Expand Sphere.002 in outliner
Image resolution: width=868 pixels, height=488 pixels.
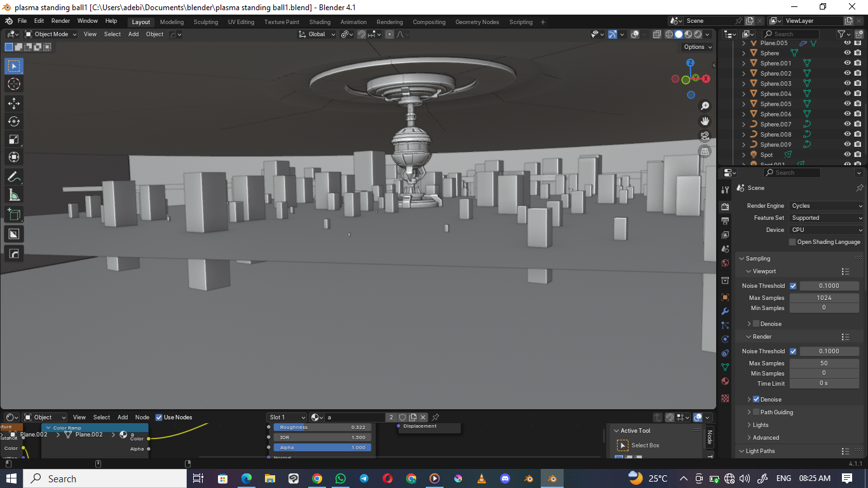click(744, 74)
